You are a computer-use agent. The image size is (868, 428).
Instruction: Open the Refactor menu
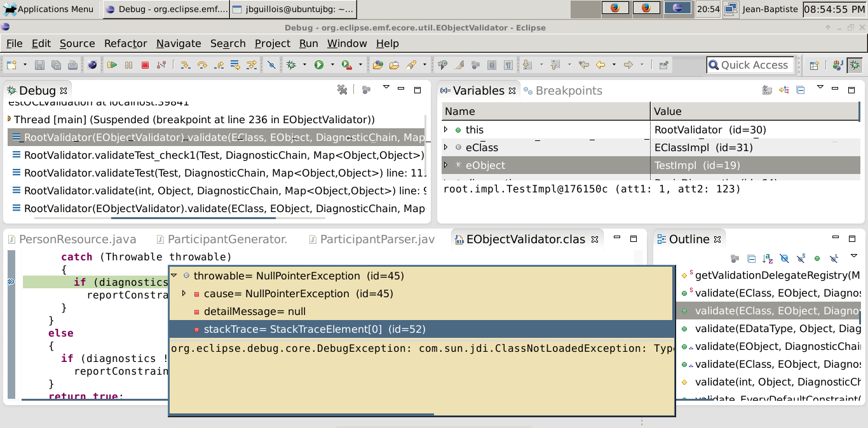tap(125, 43)
